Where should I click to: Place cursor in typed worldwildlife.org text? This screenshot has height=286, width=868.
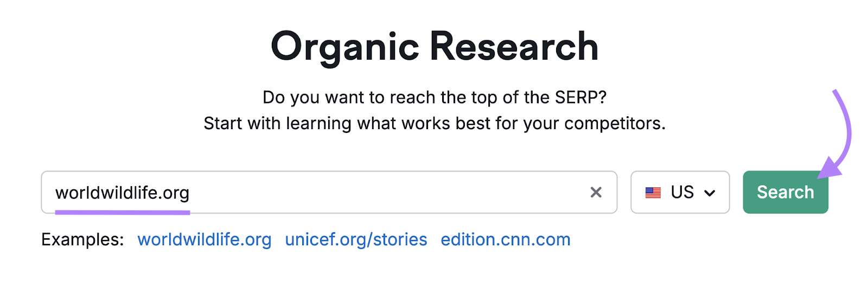(122, 193)
